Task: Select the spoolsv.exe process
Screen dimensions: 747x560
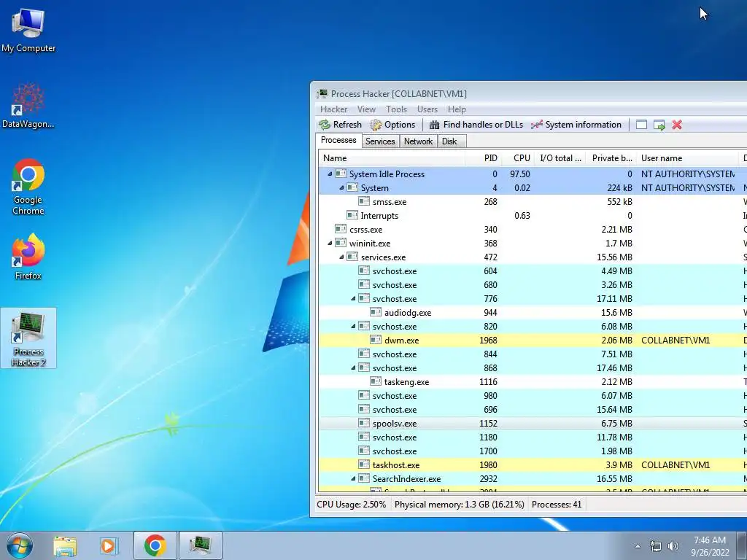Action: [x=533, y=424]
